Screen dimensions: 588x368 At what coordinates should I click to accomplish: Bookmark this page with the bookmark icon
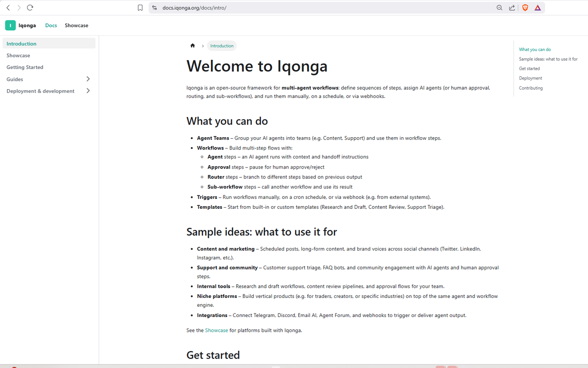tap(140, 8)
